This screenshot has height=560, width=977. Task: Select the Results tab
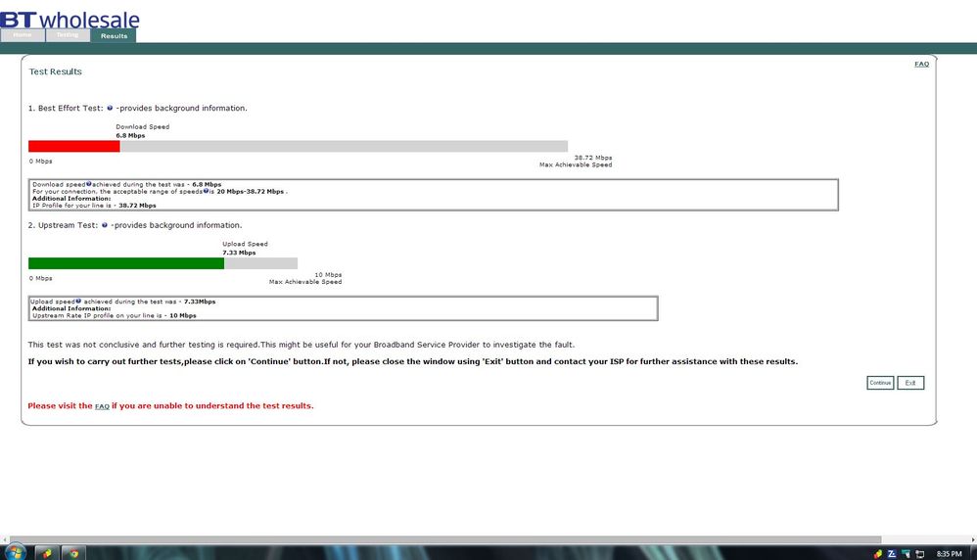tap(114, 35)
